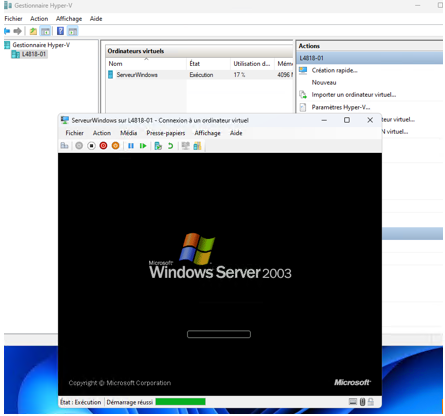The image size is (445, 416).
Task: Open the Aide menu in VM connection window
Action: pos(236,133)
